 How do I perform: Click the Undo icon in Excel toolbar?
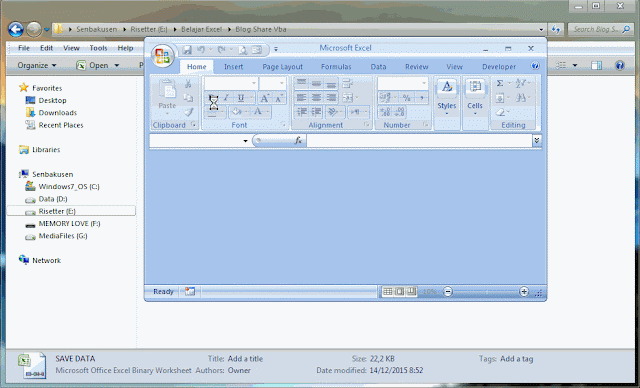201,50
